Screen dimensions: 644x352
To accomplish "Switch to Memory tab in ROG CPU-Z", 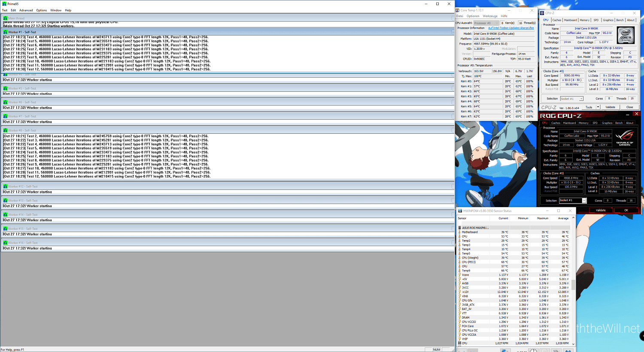I will 583,123.
